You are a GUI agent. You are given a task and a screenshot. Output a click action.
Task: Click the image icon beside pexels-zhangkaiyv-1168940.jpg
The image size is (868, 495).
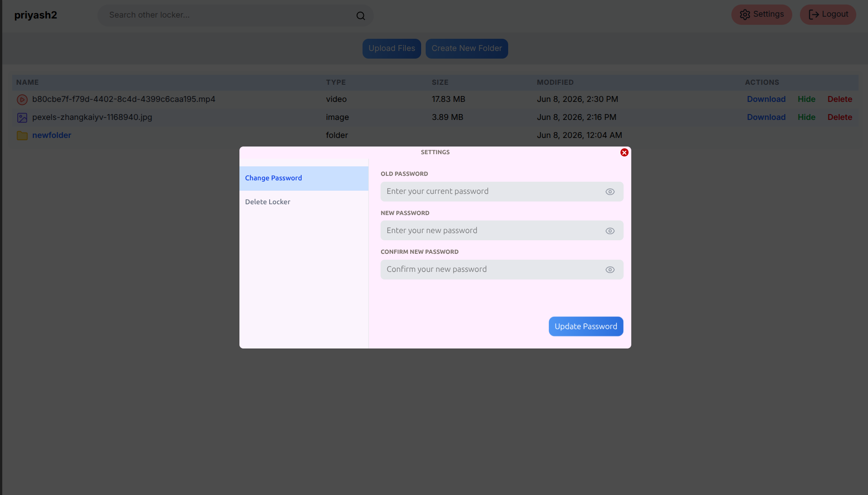22,118
